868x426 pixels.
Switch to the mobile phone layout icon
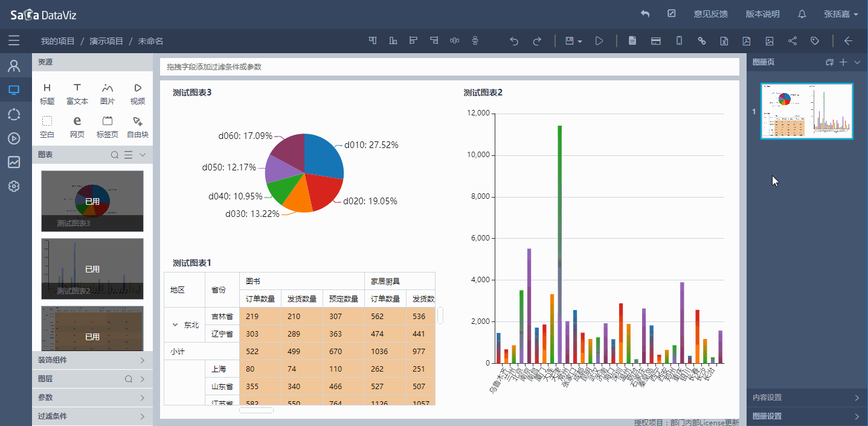coord(679,41)
